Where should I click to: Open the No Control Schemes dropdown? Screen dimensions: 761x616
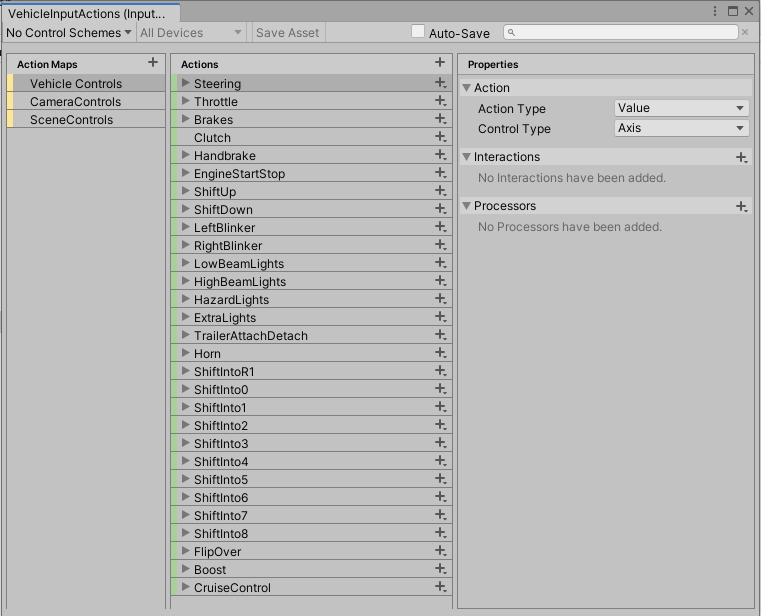pos(69,33)
